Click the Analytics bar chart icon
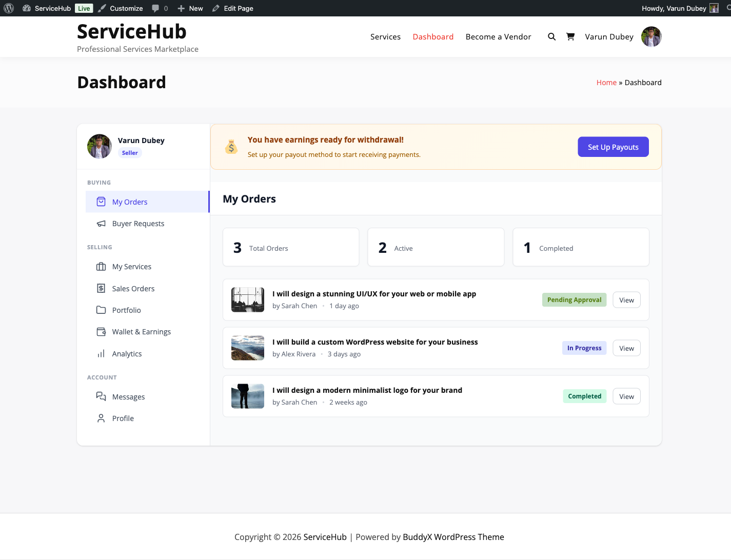 coord(101,353)
